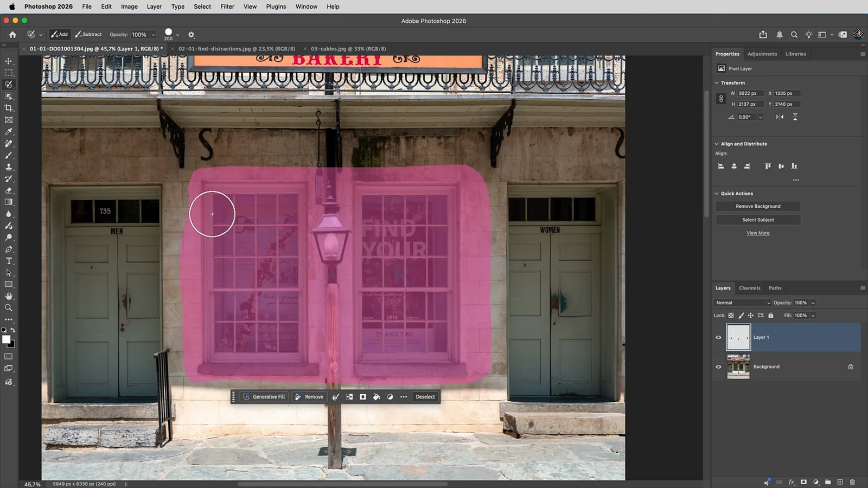Select the Hand tool

point(9,296)
